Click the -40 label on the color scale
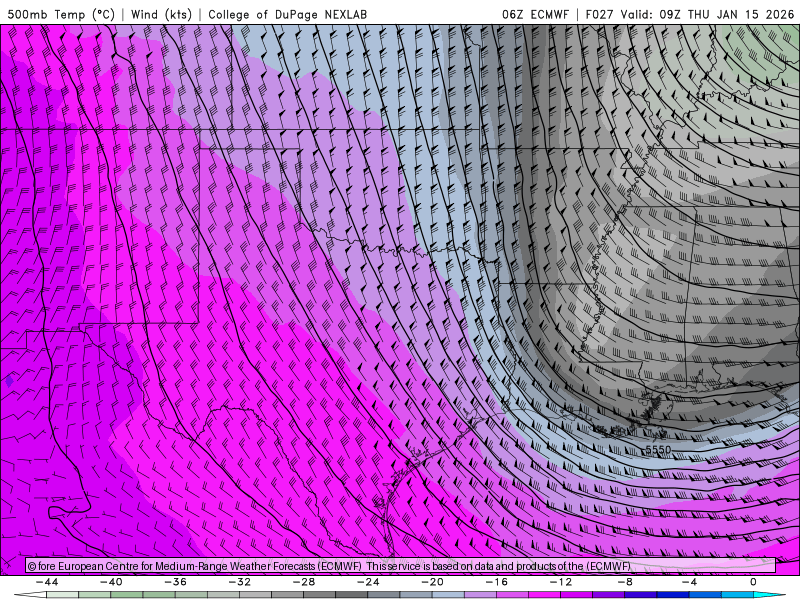Viewport: 800px width, 600px height. pos(110,581)
